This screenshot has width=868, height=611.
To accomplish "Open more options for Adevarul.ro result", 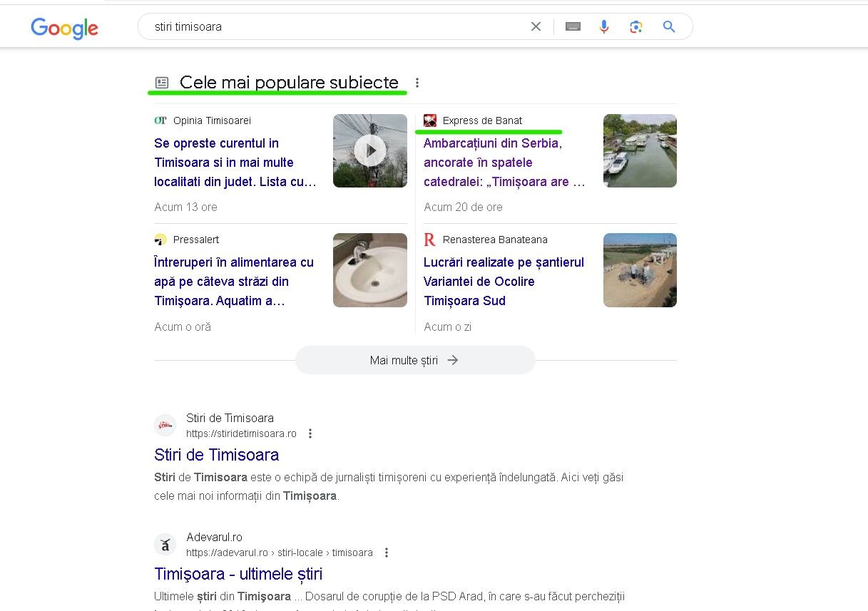I will [x=387, y=553].
